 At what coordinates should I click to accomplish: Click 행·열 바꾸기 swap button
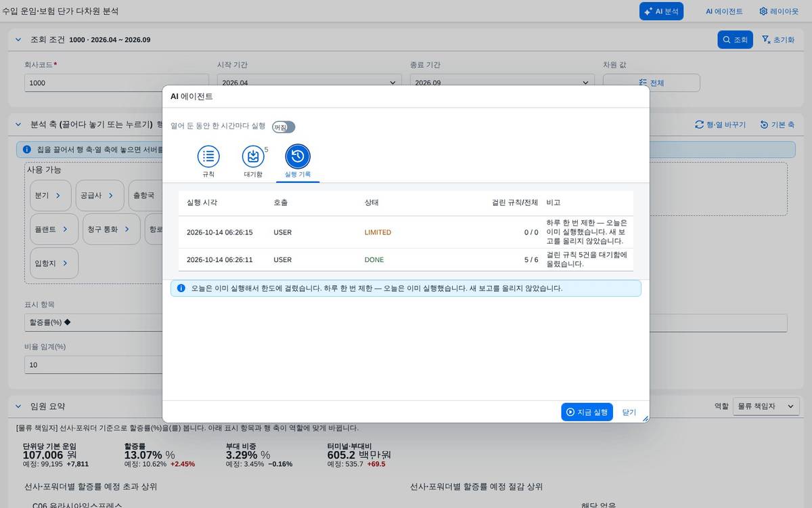pos(720,125)
